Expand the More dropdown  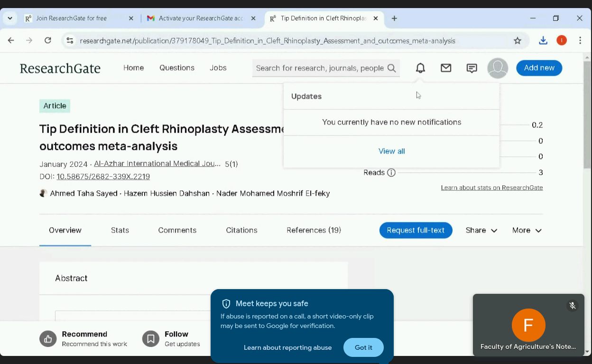(527, 230)
